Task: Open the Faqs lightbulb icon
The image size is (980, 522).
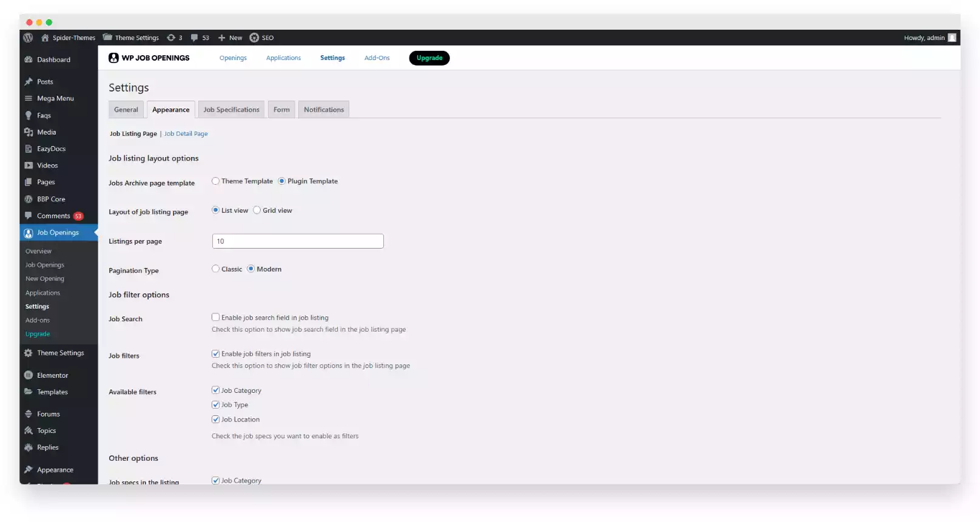Action: coord(29,115)
